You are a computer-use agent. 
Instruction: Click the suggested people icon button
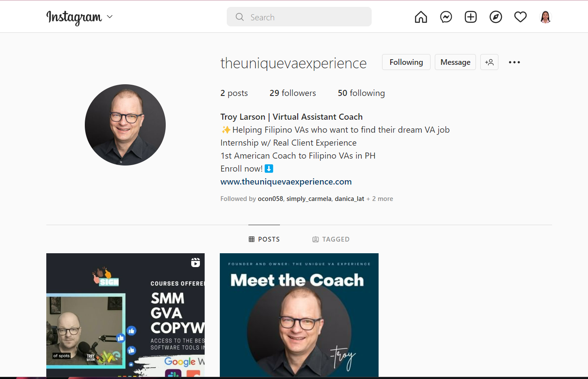[x=489, y=62]
